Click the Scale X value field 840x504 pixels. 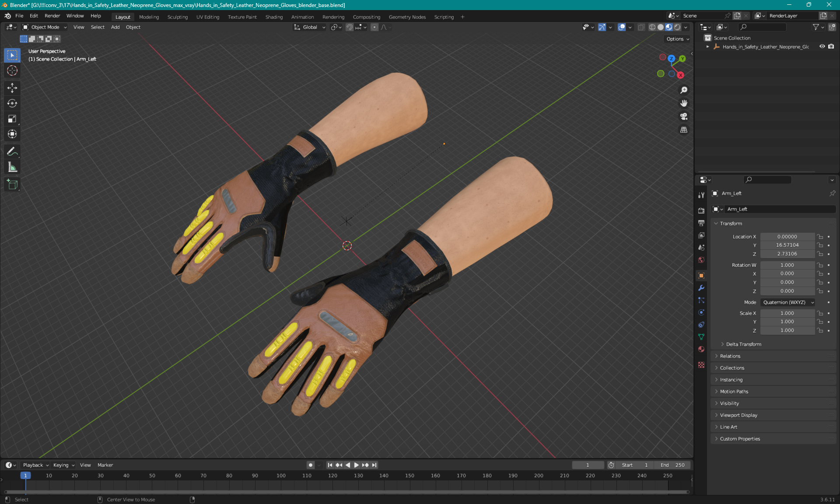pos(787,313)
